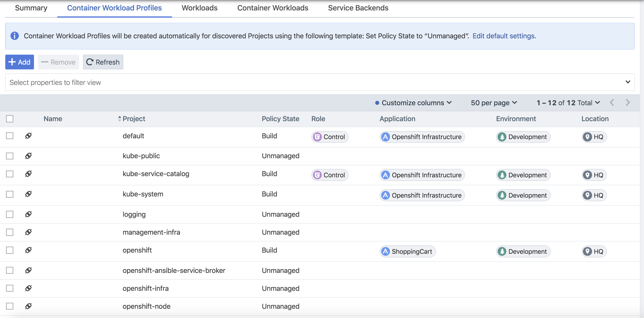The height and width of the screenshot is (318, 644).
Task: Follow the Edit default settings link
Action: [504, 36]
